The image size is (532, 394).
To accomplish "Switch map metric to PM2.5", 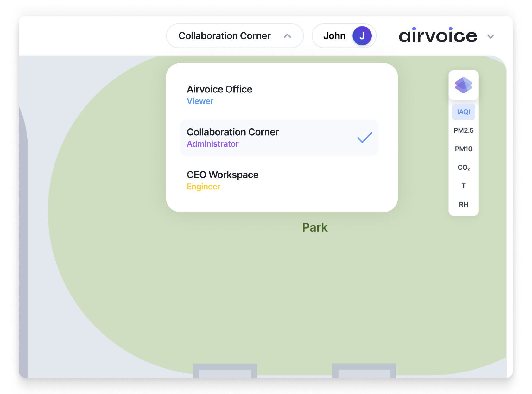I will click(464, 130).
